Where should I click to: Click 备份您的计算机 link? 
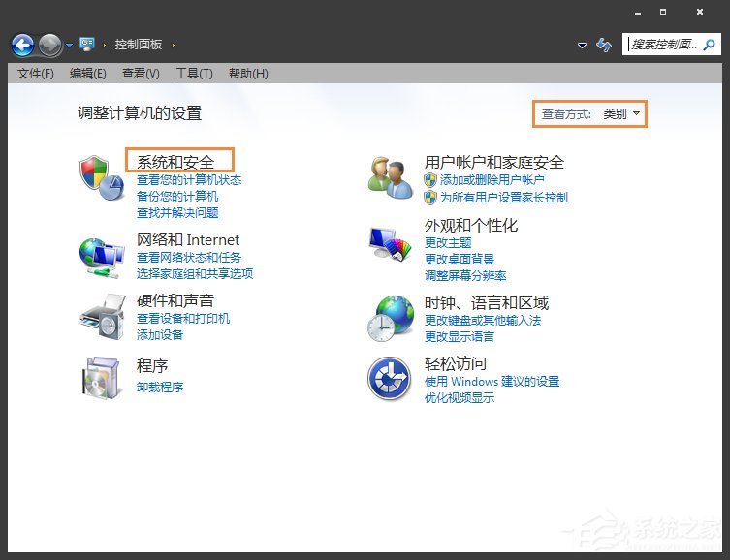point(177,197)
